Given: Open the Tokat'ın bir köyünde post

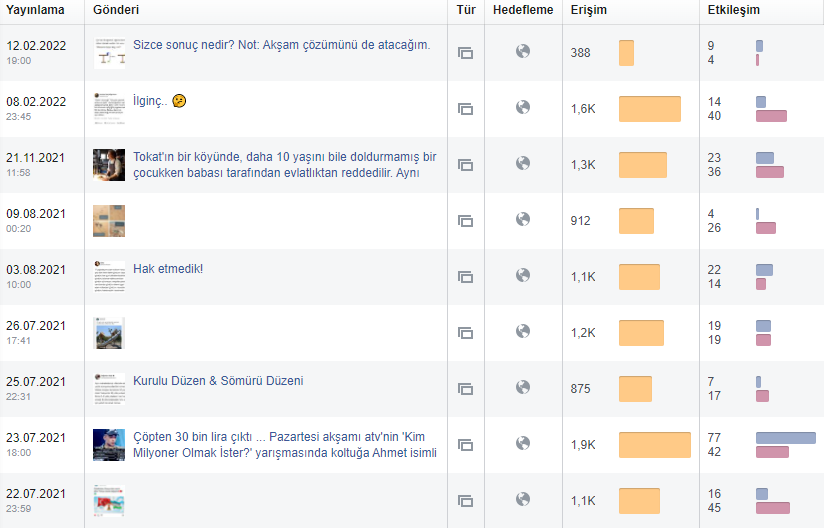Looking at the screenshot, I should pyautogui.click(x=284, y=165).
